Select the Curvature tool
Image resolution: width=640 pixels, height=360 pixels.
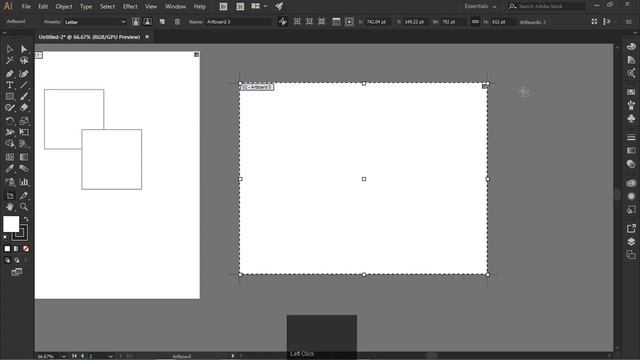tap(24, 74)
